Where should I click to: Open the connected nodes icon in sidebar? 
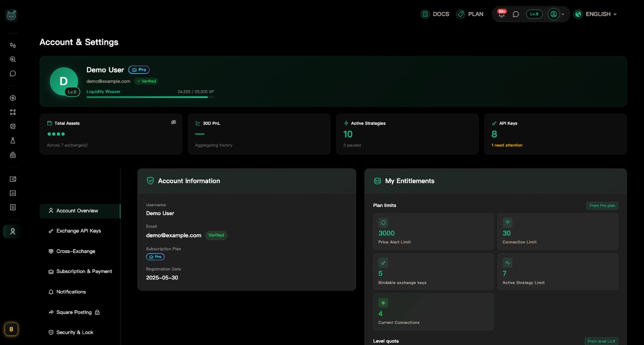point(13,112)
